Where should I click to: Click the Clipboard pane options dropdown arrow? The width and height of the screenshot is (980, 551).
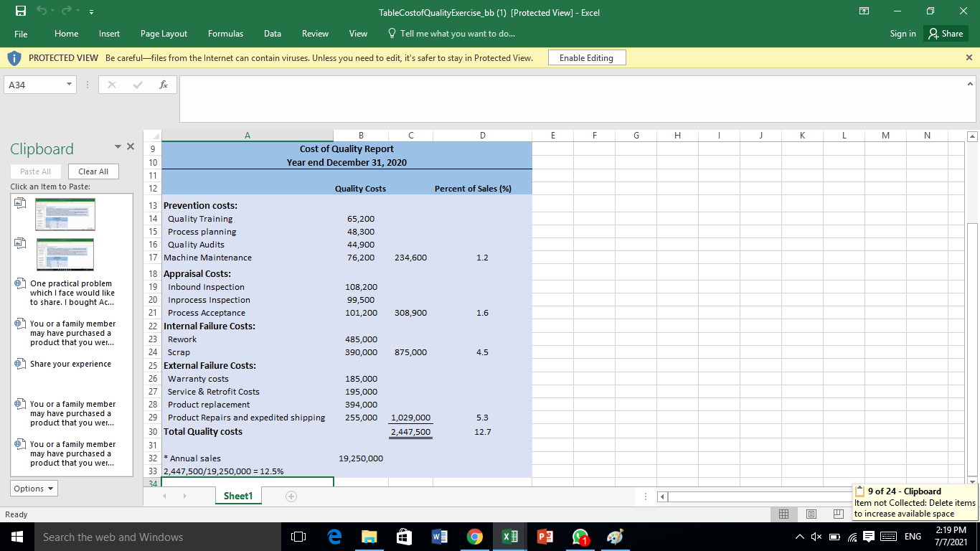(118, 147)
